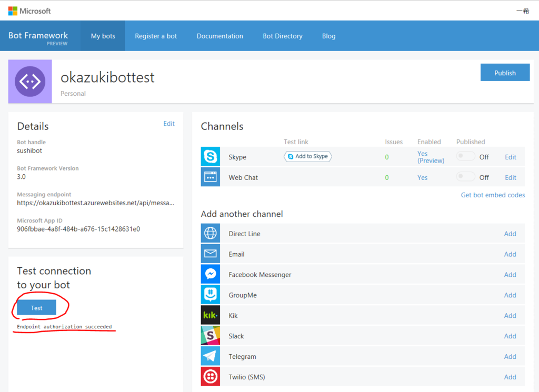
Task: Add the Facebook Messenger channel
Action: click(510, 275)
